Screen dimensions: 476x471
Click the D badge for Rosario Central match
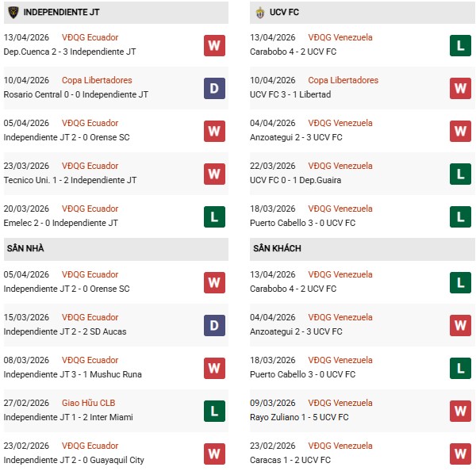coord(214,88)
